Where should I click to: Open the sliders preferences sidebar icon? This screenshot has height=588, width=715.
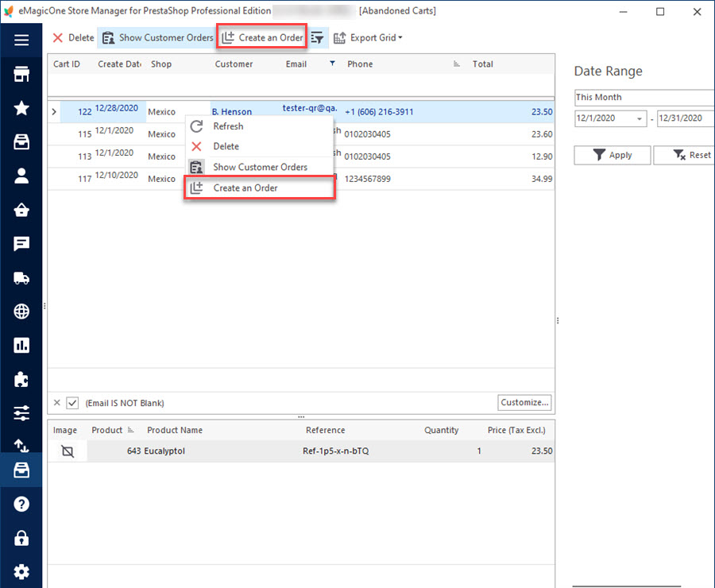tap(21, 413)
